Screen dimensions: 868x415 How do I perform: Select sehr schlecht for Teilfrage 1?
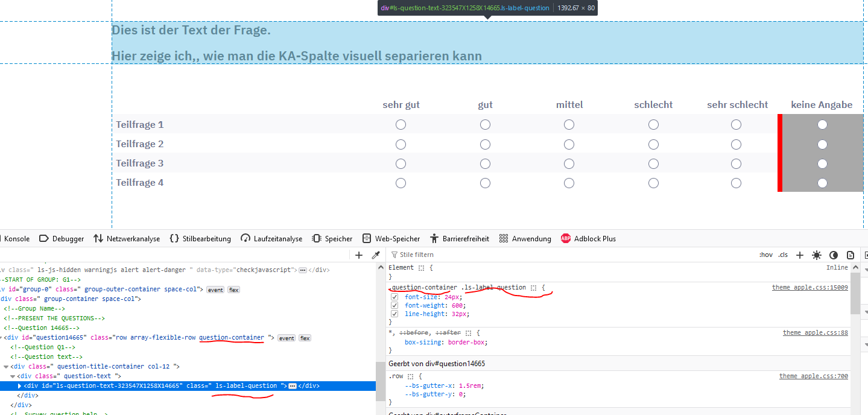pos(736,125)
